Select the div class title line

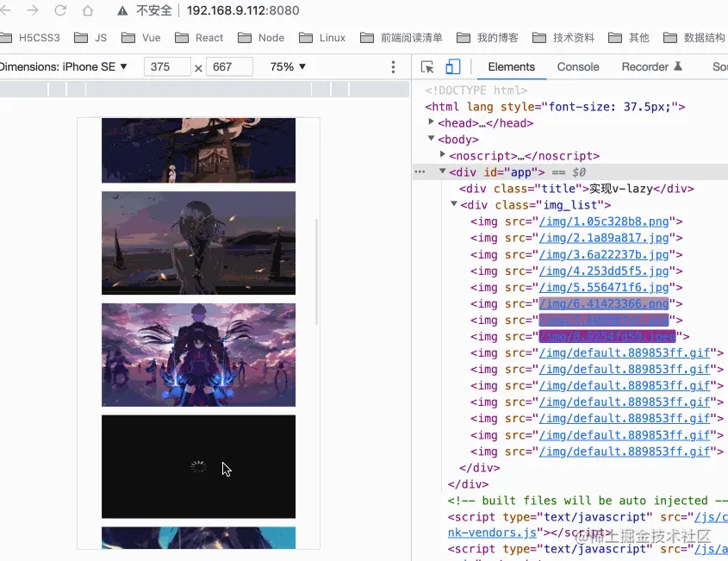(576, 189)
